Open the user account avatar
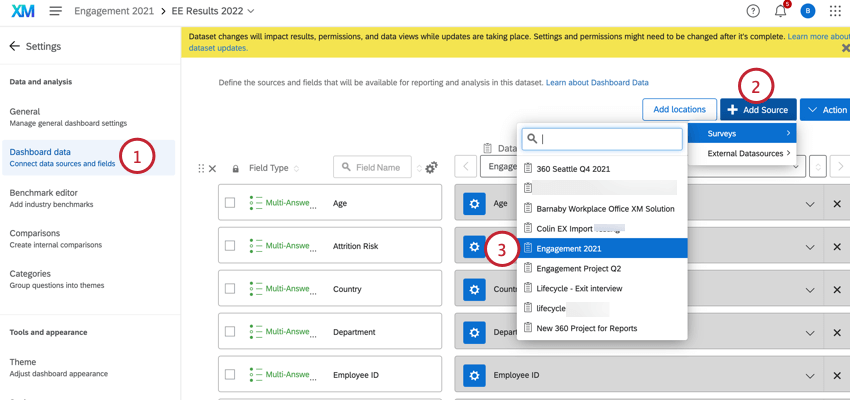Image resolution: width=850 pixels, height=400 pixels. pos(807,11)
